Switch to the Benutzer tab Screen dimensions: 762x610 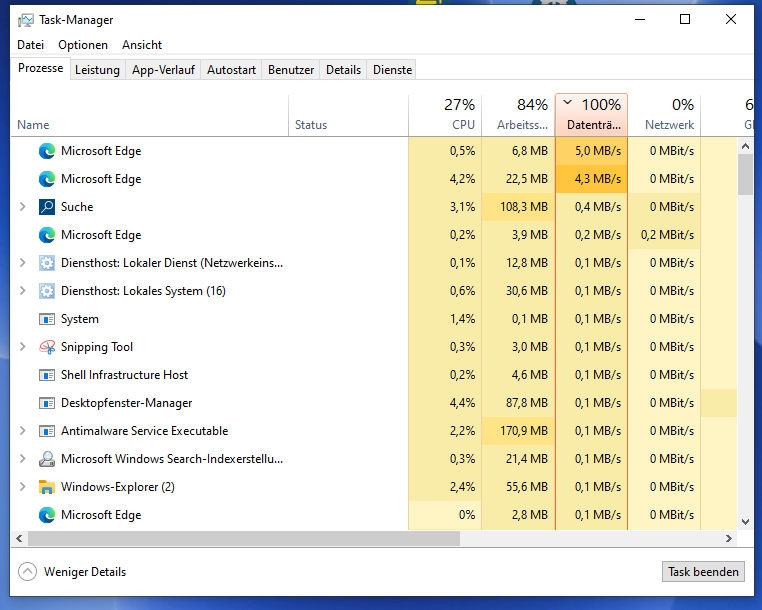(291, 70)
